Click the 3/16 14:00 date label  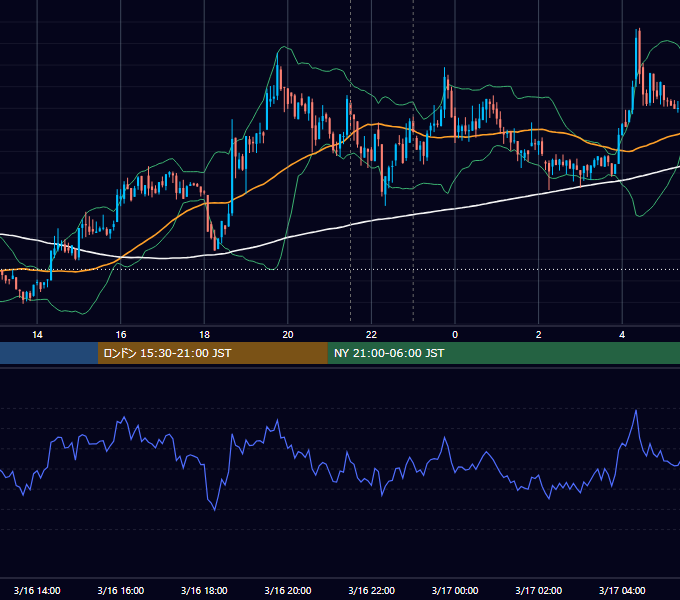click(x=37, y=590)
